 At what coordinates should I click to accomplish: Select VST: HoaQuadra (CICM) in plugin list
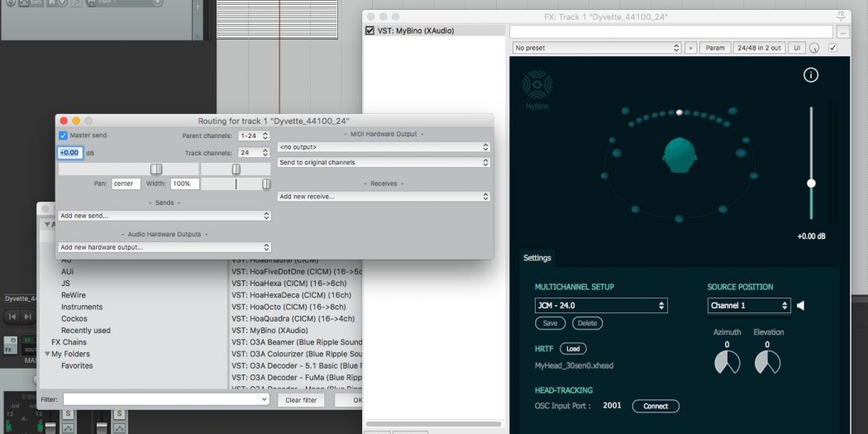293,319
